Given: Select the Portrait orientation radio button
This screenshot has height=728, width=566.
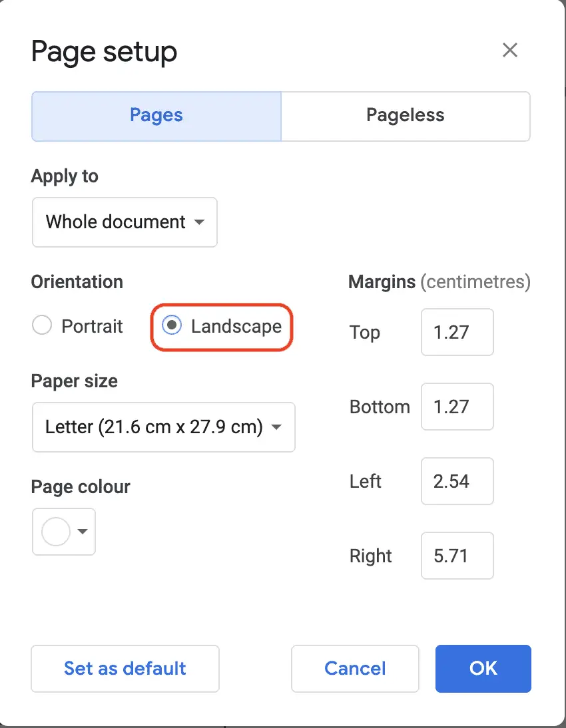Looking at the screenshot, I should [x=42, y=326].
